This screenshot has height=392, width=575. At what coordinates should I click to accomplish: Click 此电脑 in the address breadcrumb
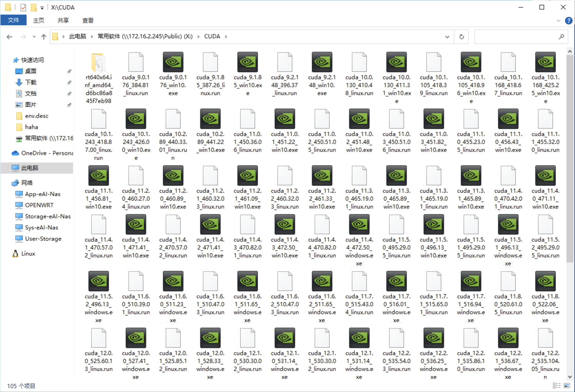(x=78, y=36)
